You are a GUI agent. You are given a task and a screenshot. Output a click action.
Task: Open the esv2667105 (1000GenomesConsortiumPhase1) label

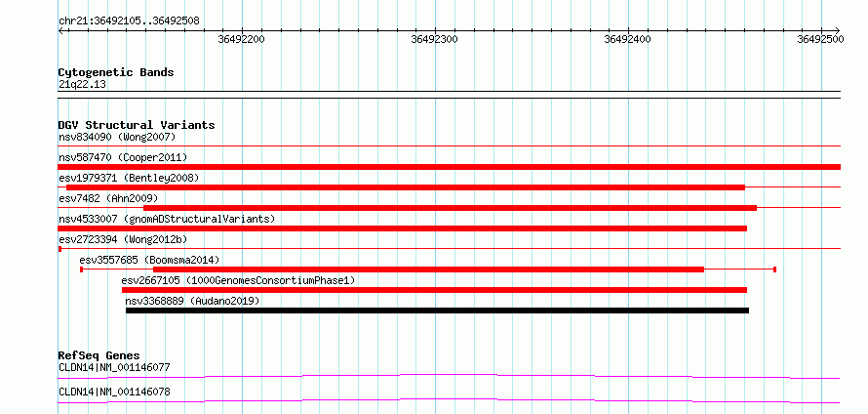tap(238, 280)
